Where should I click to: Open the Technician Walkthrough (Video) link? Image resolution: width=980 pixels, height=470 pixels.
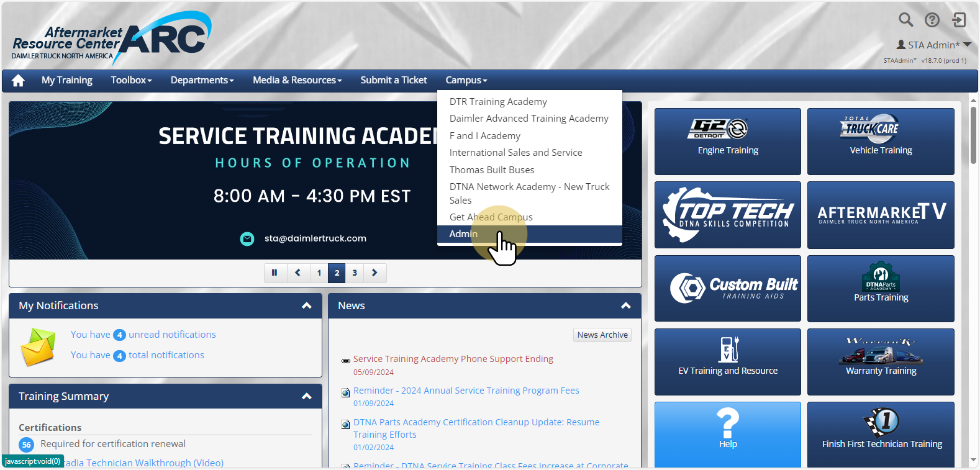(x=144, y=463)
